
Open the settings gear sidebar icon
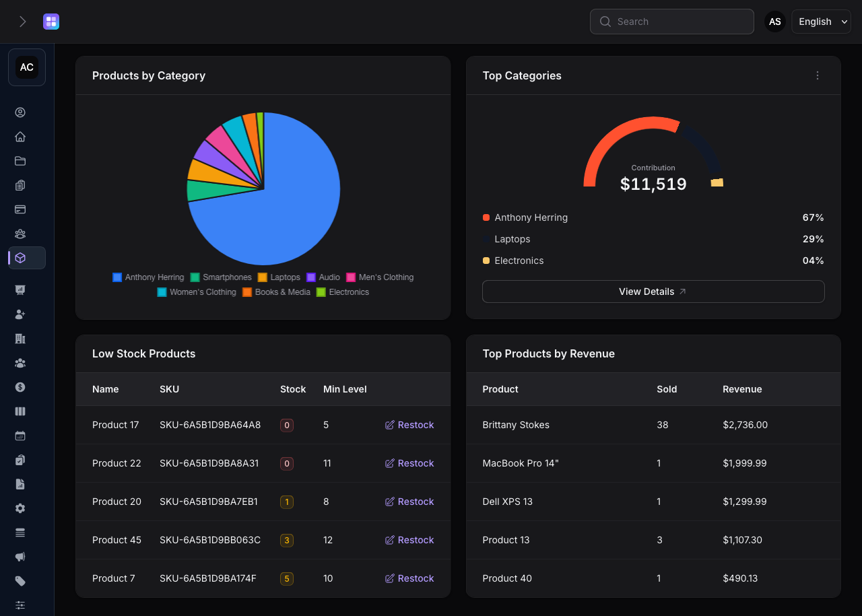point(20,508)
